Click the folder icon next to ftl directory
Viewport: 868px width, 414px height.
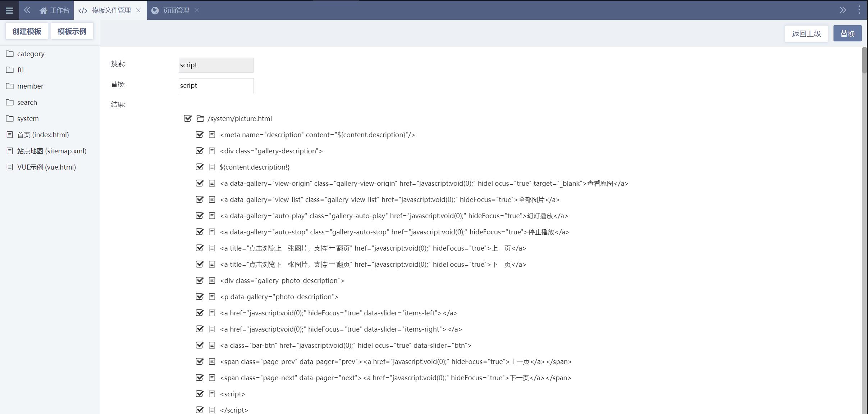tap(10, 69)
